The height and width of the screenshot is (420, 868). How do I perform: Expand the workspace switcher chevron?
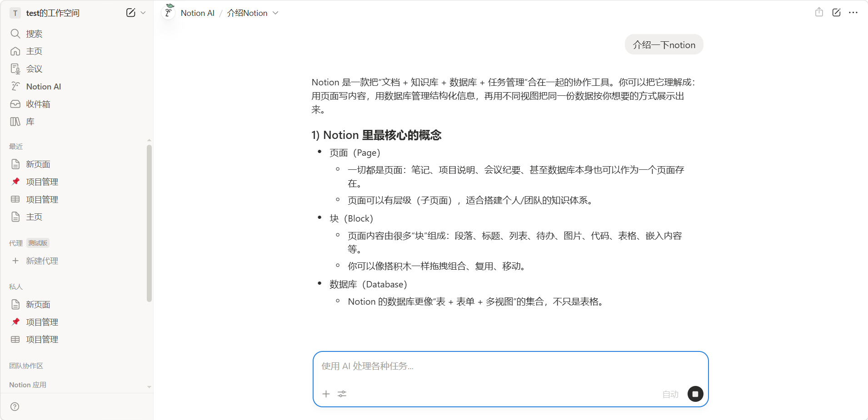[x=143, y=13]
